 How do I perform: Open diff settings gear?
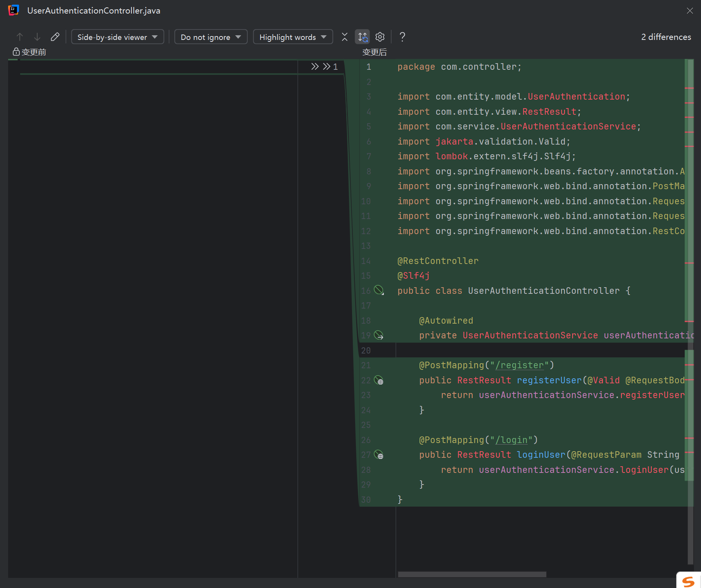click(x=380, y=37)
